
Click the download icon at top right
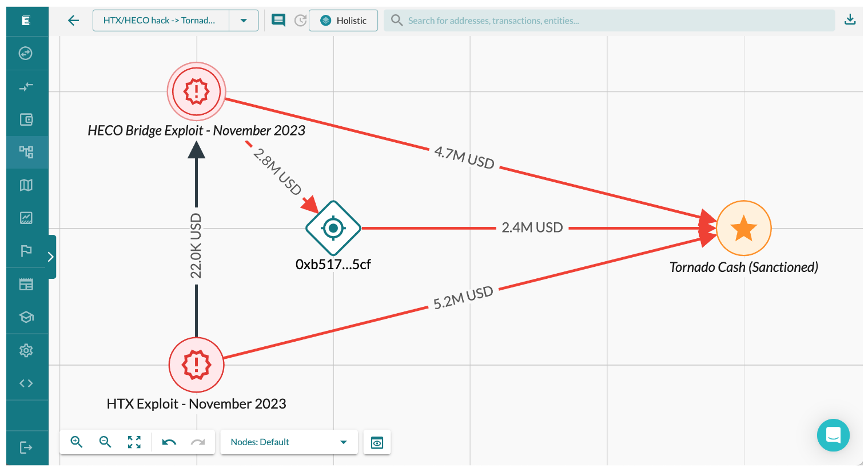pos(850,20)
